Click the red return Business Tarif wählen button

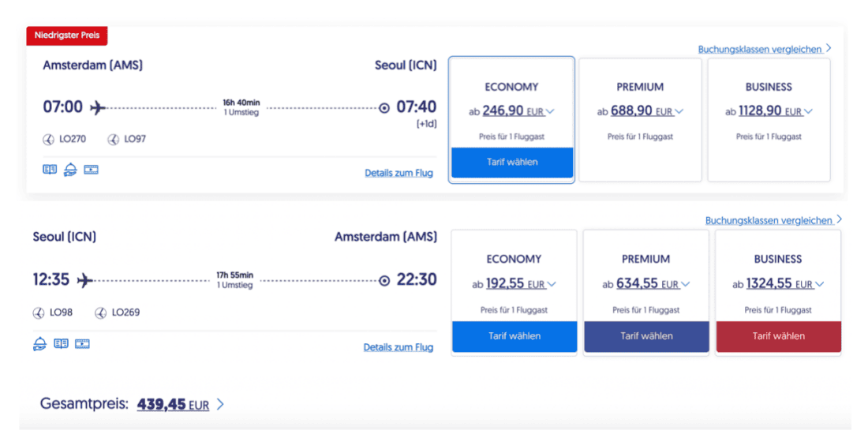point(778,336)
